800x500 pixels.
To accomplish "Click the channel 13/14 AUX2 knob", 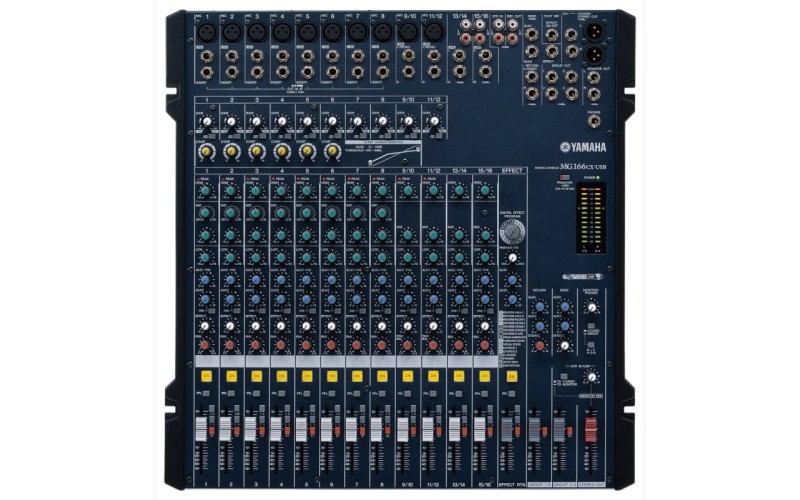I will [459, 299].
